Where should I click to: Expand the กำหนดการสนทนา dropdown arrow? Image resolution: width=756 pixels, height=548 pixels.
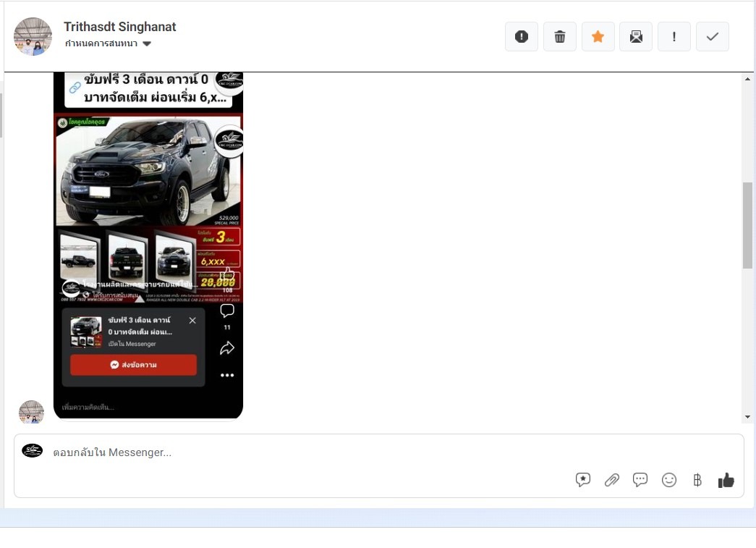point(147,44)
